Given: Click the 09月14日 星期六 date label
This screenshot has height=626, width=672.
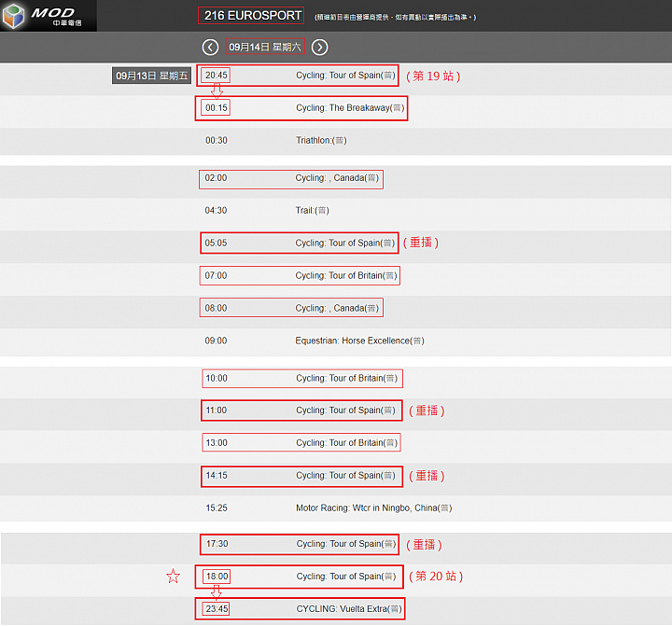Looking at the screenshot, I should [x=265, y=47].
